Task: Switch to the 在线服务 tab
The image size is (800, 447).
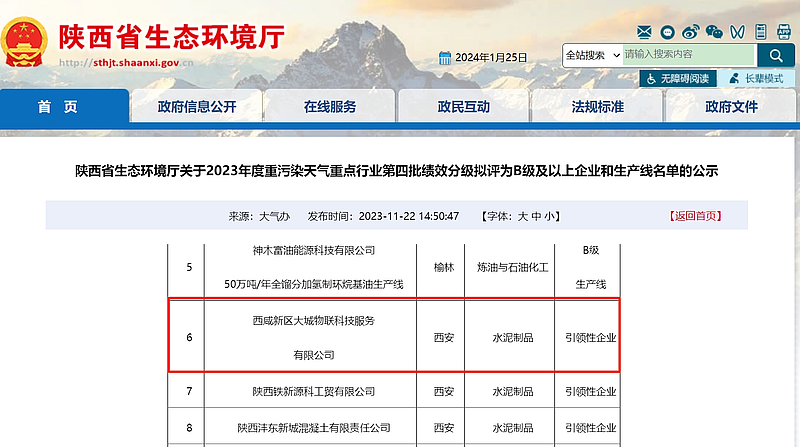Action: pyautogui.click(x=330, y=106)
